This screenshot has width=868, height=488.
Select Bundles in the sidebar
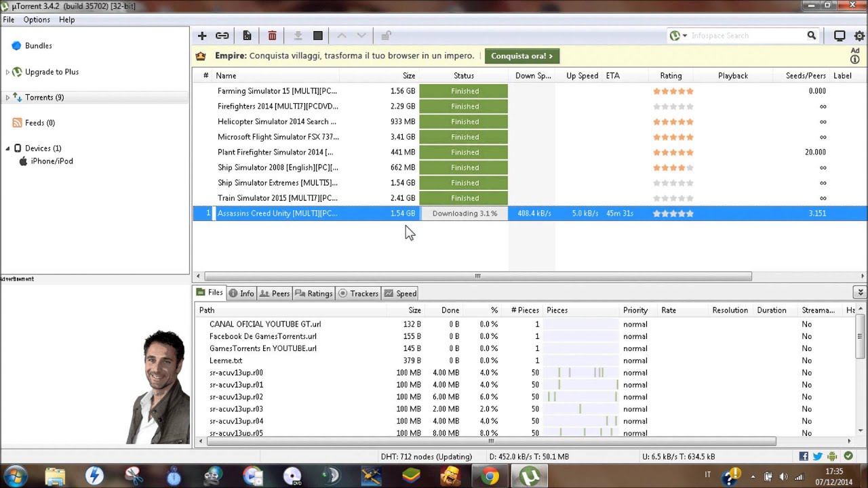(39, 46)
